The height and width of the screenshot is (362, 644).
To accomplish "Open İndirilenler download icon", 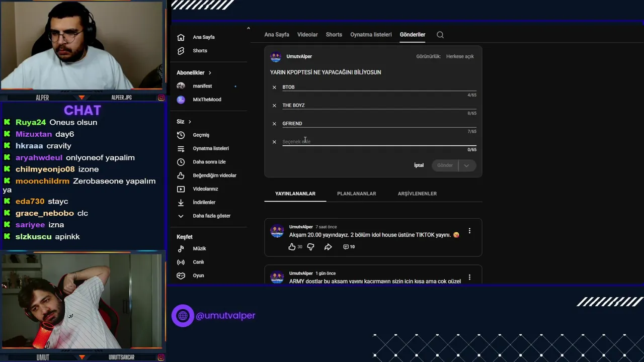I will pyautogui.click(x=181, y=202).
